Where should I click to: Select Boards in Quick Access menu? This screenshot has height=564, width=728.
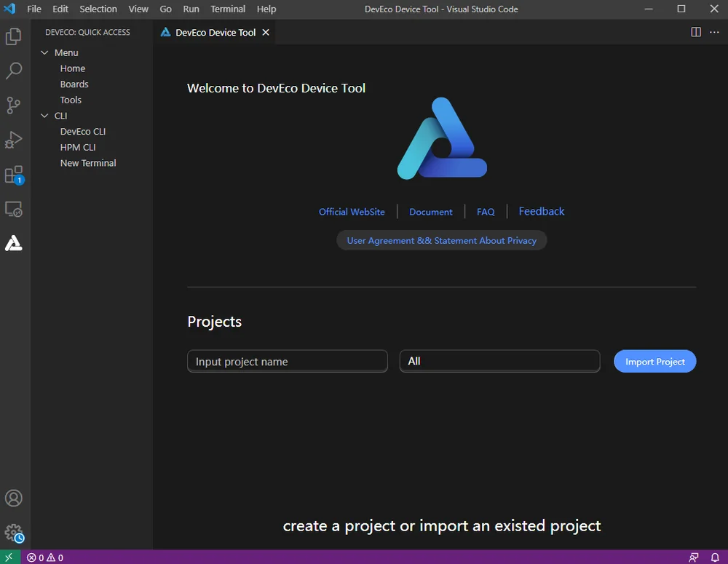click(x=74, y=84)
